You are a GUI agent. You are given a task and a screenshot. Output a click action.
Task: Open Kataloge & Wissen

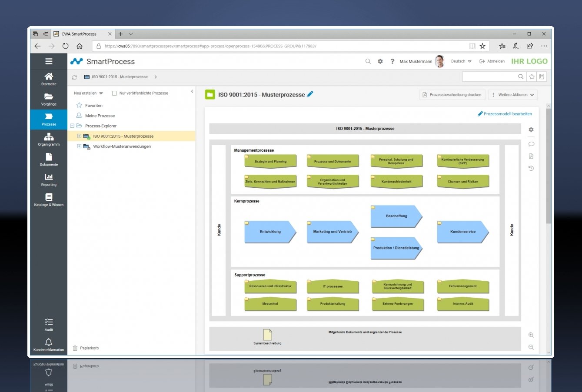click(x=48, y=200)
